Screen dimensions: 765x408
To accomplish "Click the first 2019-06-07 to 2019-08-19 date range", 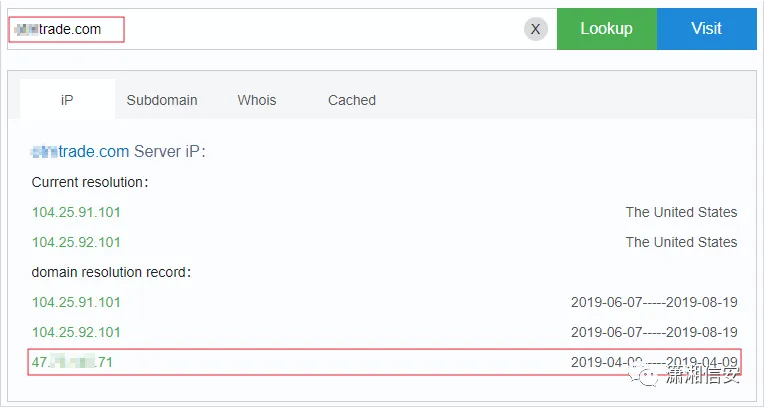I will coord(654,302).
